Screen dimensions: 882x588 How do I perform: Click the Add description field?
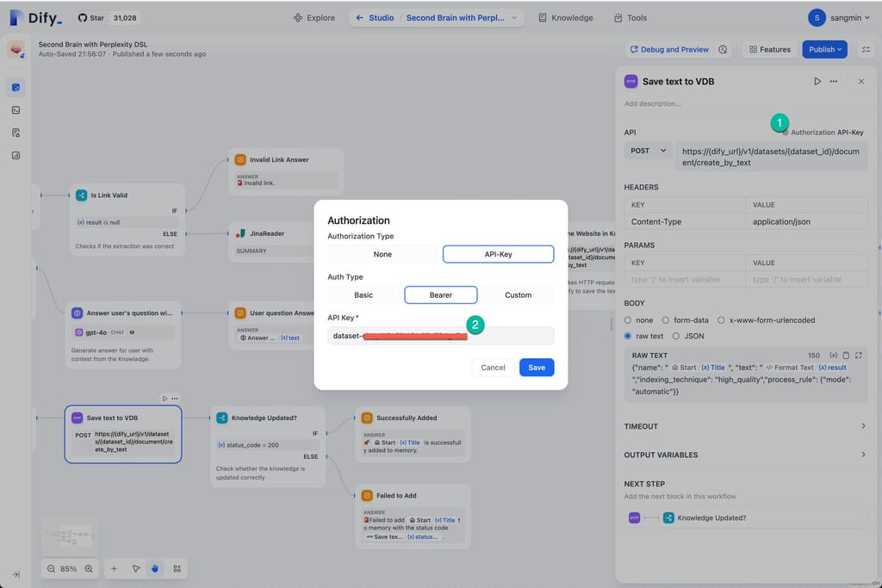click(x=653, y=103)
